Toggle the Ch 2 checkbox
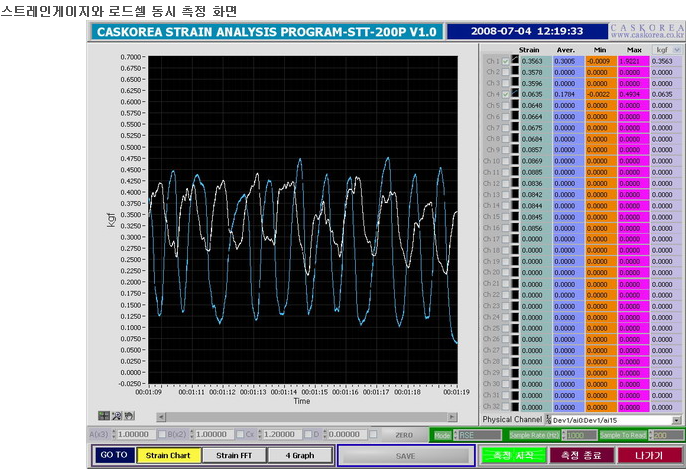690x476 pixels. (506, 72)
